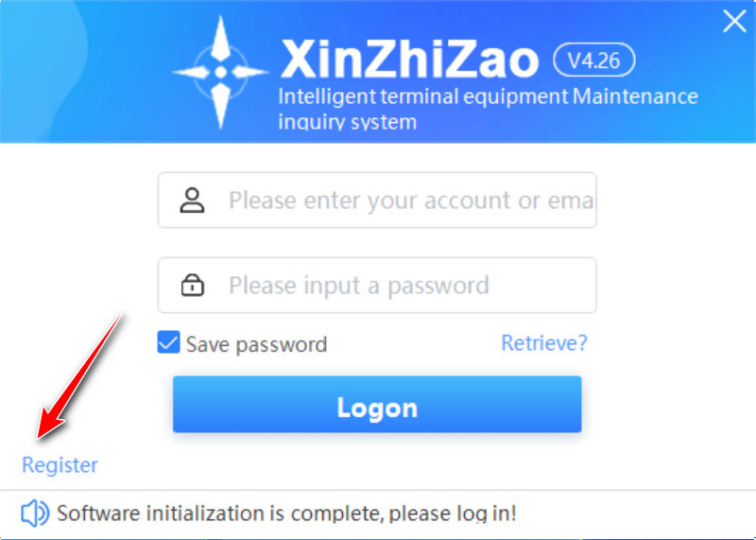Click the V4.26 version badge

click(x=594, y=60)
